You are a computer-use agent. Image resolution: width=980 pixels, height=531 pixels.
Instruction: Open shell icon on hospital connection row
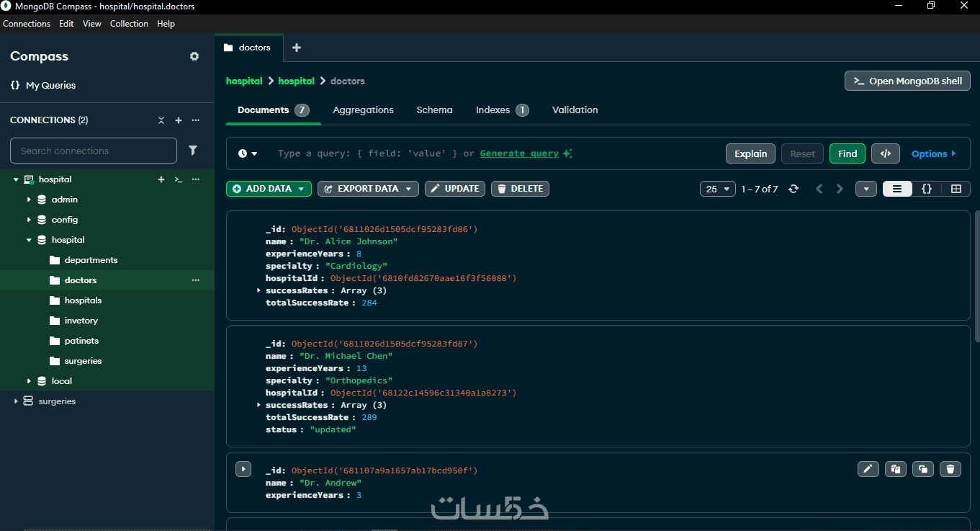click(179, 179)
